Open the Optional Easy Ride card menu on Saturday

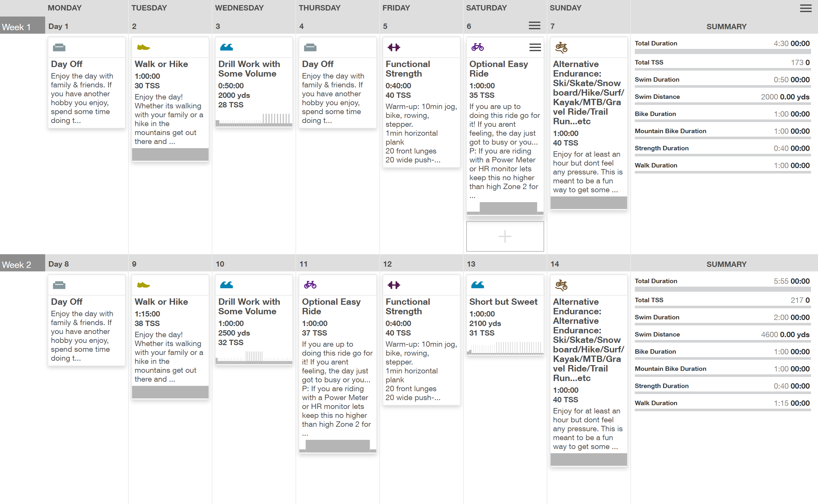coord(535,48)
